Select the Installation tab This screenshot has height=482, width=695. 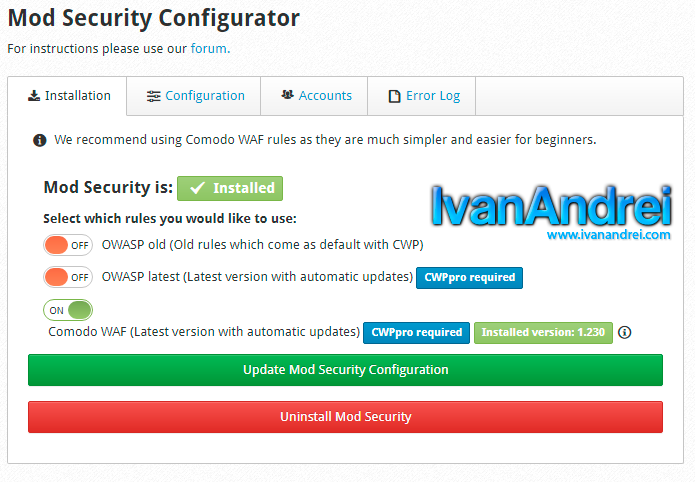tap(67, 96)
